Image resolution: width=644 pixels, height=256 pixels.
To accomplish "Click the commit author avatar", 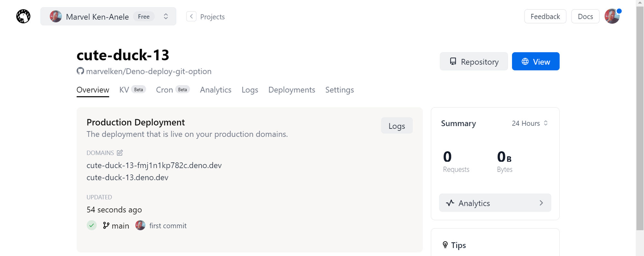I will tap(140, 225).
